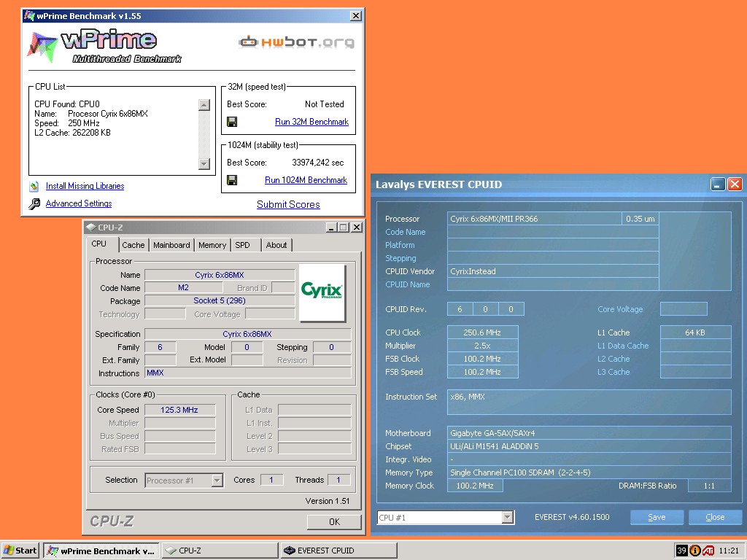Click the CyrixInstead CPUID Vendor value
This screenshot has width=747, height=560.
tap(553, 271)
